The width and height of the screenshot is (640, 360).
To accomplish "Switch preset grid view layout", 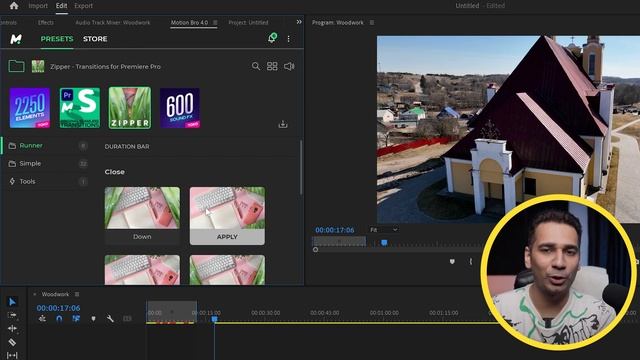I will pyautogui.click(x=272, y=66).
